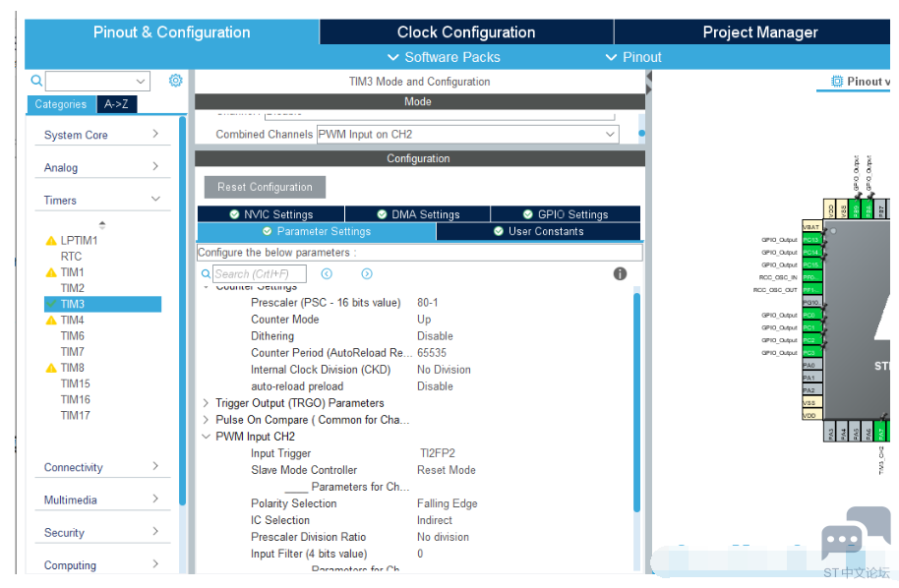Switch to Clock Configuration tab
Image resolution: width=899 pixels, height=588 pixels.
coord(466,32)
